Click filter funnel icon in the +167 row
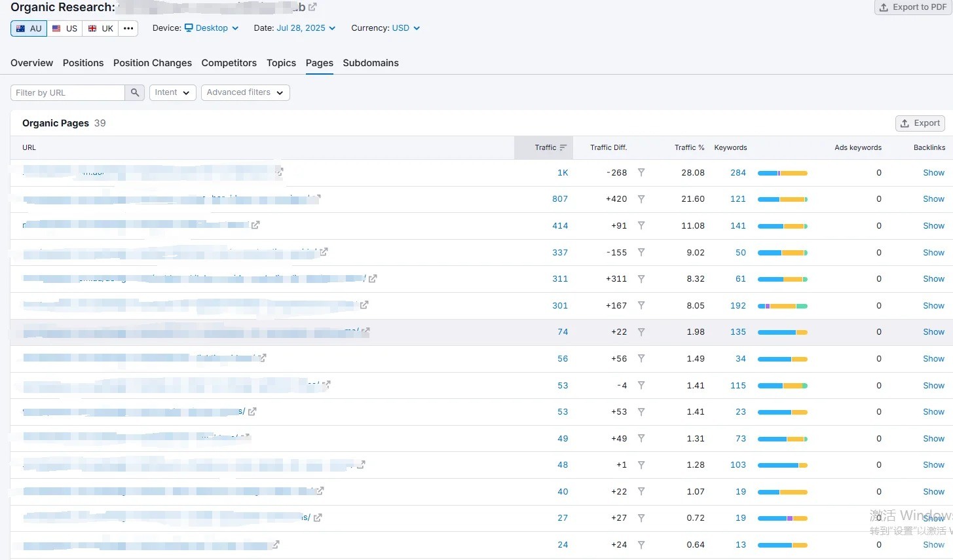The image size is (953, 560). [x=641, y=305]
